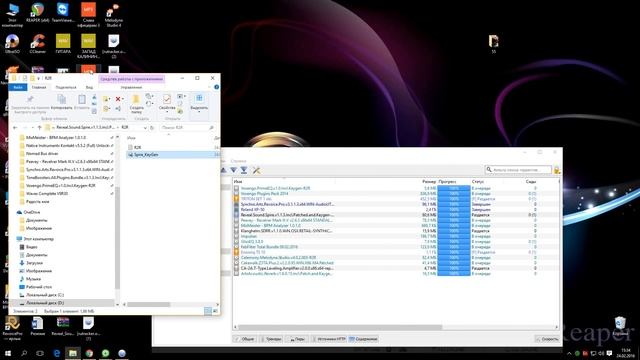This screenshot has width=640, height=360.
Task: Open the Reveal_Sou... WinRAR archive on desktop
Action: click(x=63, y=327)
